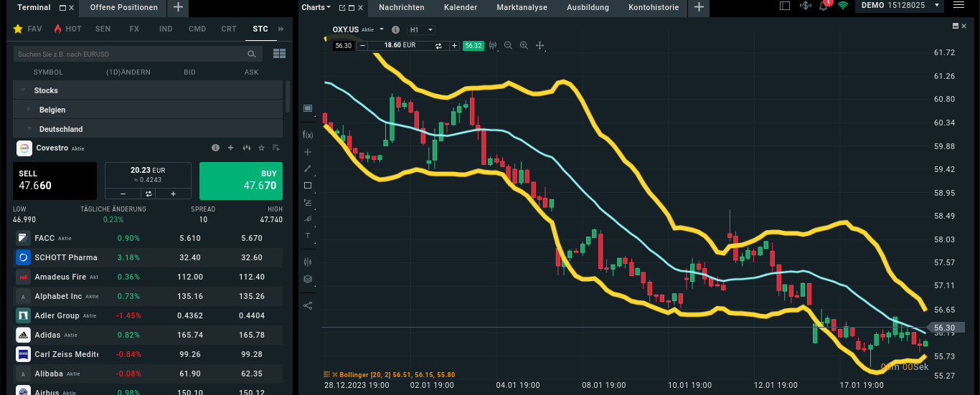Open the f(x) indicators tool

coord(308,134)
